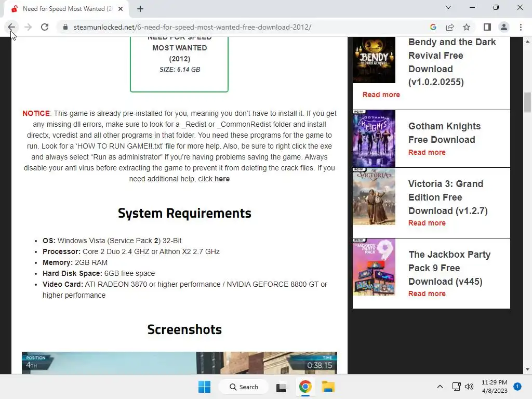Open Bendy and the Dark Revival thumbnail
The height and width of the screenshot is (399, 532).
tap(374, 60)
